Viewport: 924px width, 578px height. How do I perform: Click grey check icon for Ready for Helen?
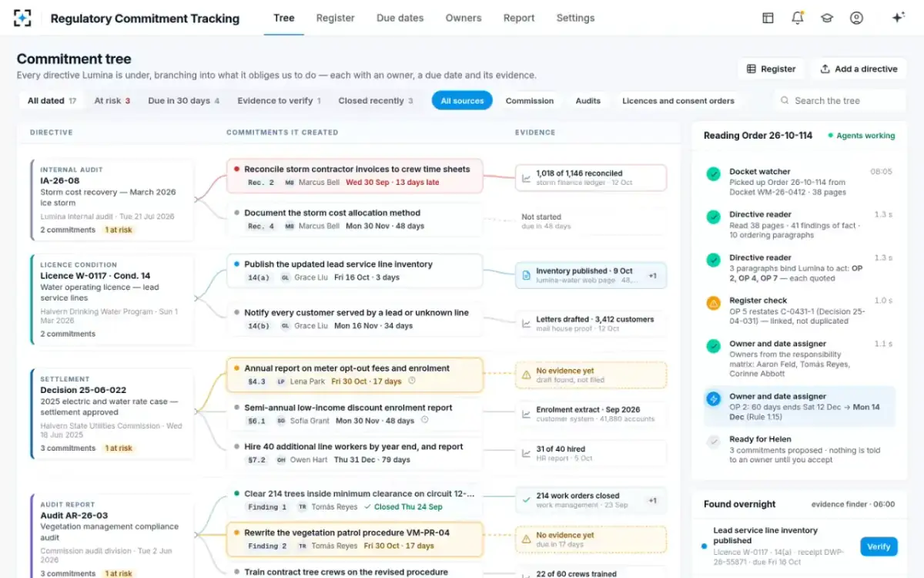coord(713,442)
